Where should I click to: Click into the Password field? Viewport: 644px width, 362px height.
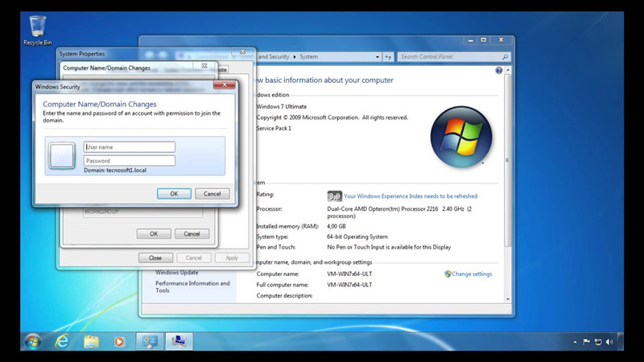(x=129, y=161)
